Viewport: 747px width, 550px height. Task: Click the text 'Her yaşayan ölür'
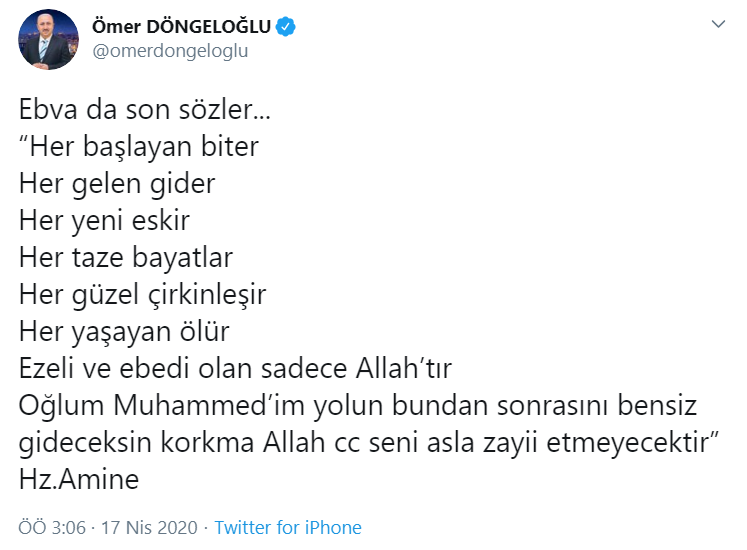[124, 332]
